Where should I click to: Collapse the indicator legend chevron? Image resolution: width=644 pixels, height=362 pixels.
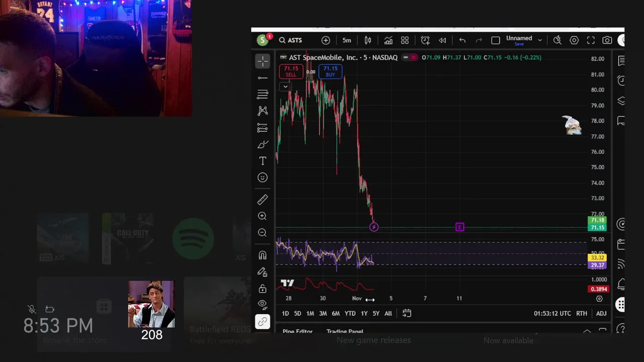[x=285, y=86]
